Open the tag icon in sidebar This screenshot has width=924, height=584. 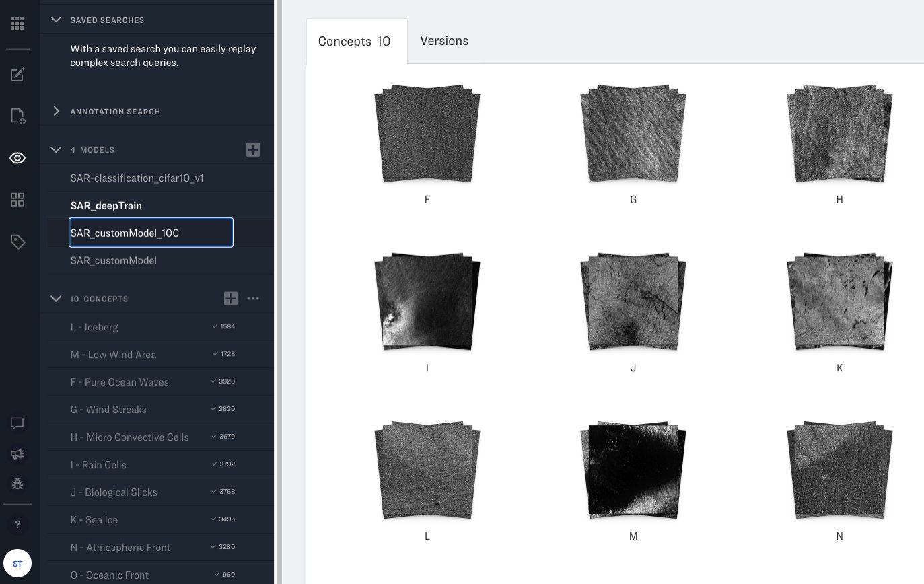tap(17, 242)
